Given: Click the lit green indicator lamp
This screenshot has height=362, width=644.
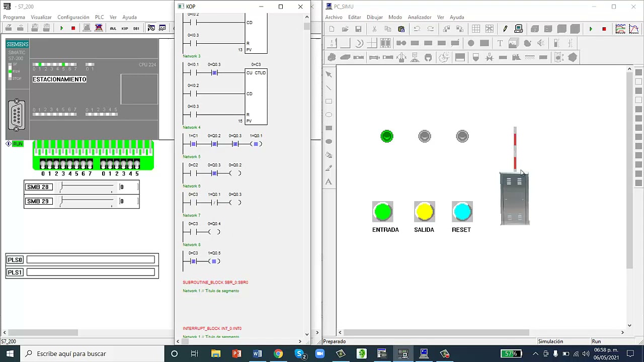Looking at the screenshot, I should pos(387,136).
